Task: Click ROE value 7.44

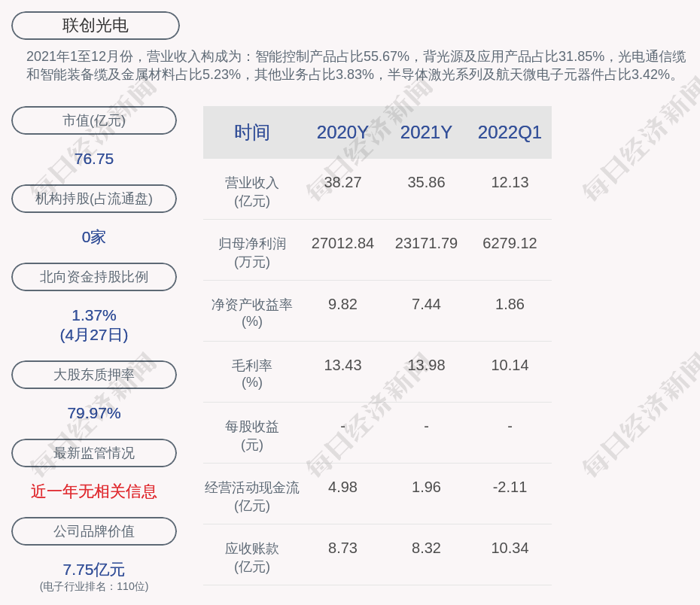Action: tap(426, 304)
